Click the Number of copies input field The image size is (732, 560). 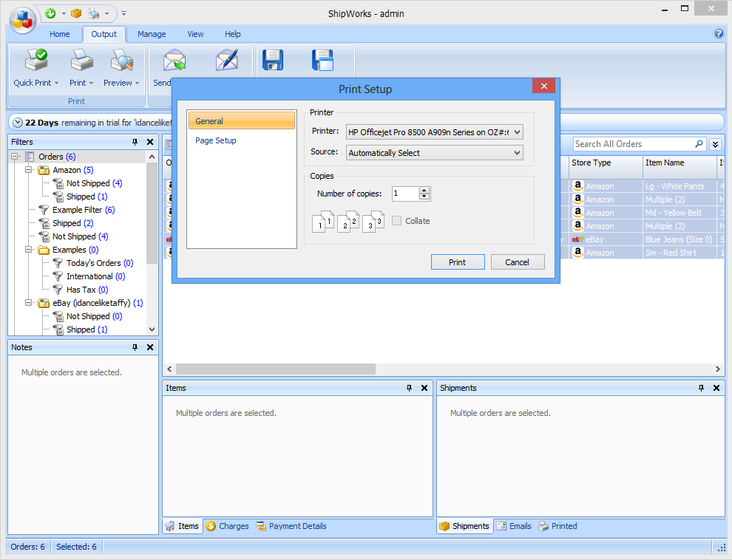[x=406, y=194]
